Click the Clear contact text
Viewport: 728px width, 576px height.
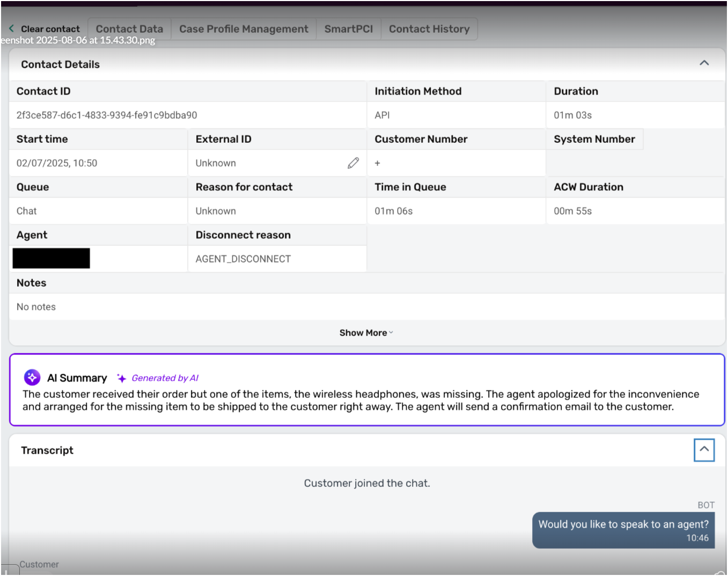50,29
